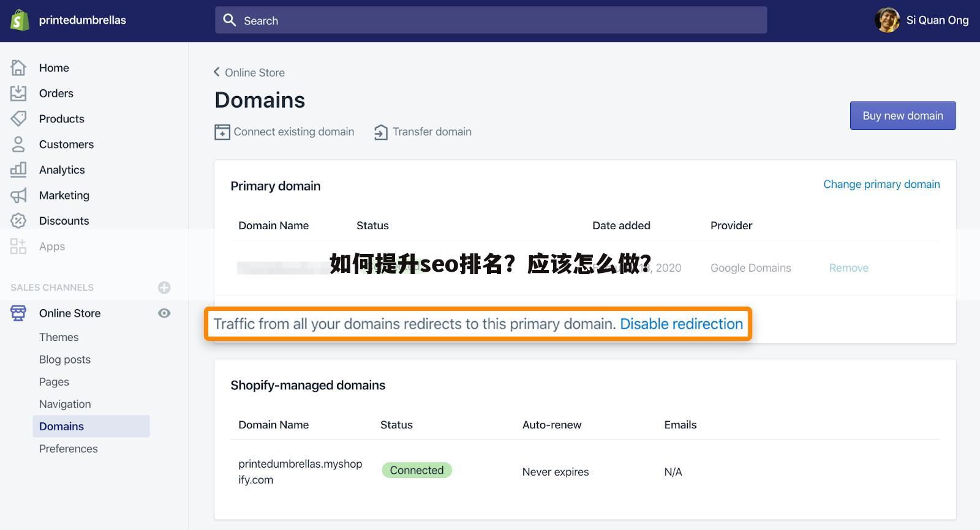Click the Marketing megaphone icon
This screenshot has height=530, width=980.
pos(18,195)
